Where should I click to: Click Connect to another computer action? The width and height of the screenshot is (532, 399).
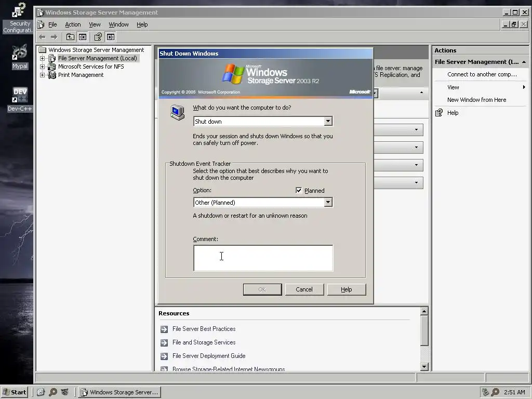point(482,74)
